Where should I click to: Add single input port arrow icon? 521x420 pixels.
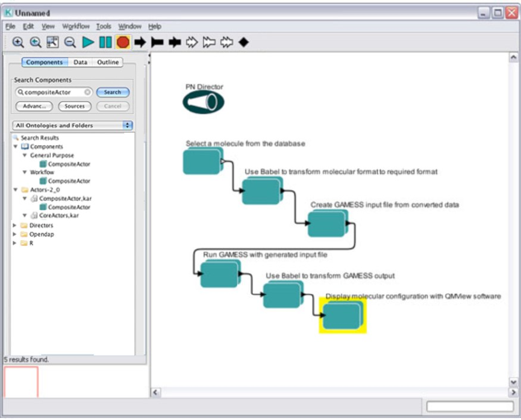click(140, 42)
